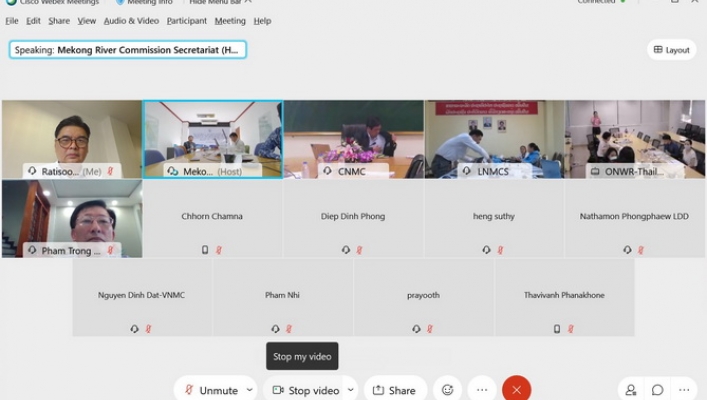This screenshot has height=400, width=707.
Task: Click headset icon under Diep Dinh Phong
Action: 345,249
